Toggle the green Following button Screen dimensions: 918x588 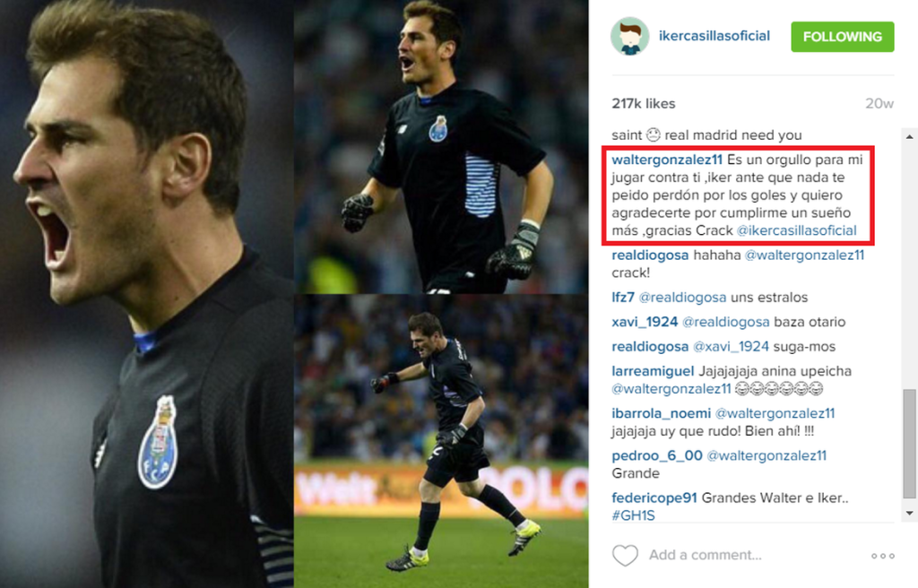tap(843, 37)
